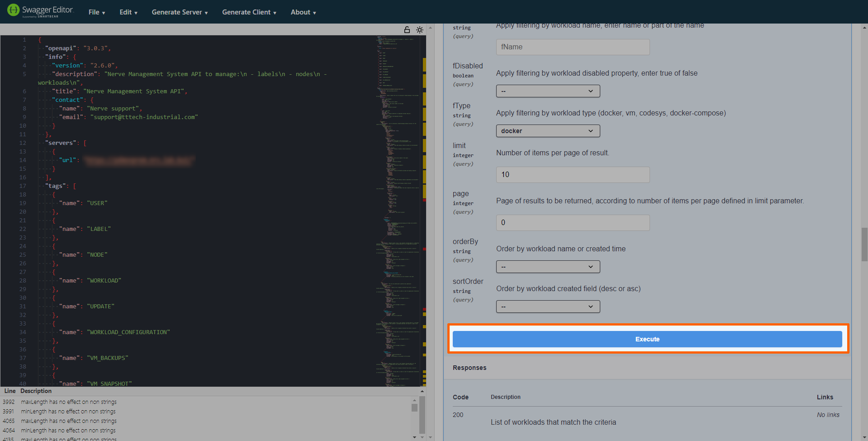The height and width of the screenshot is (441, 868).
Task: Expand the orderBy dropdown
Action: point(548,267)
